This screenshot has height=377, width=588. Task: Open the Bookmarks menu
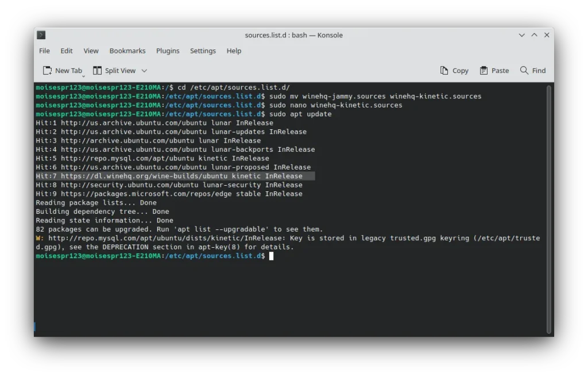tap(127, 51)
